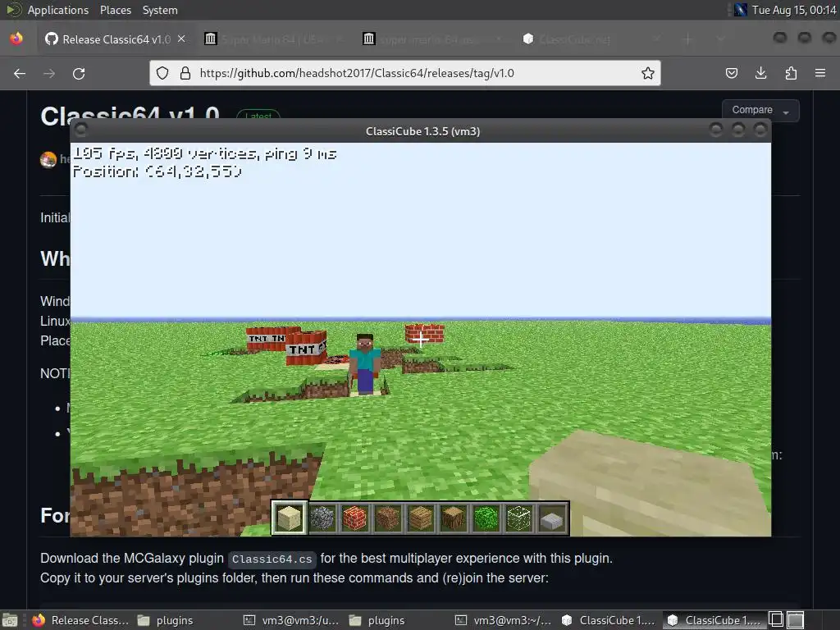Click the placed brick block in the game
This screenshot has height=630, width=840.
pyautogui.click(x=424, y=333)
